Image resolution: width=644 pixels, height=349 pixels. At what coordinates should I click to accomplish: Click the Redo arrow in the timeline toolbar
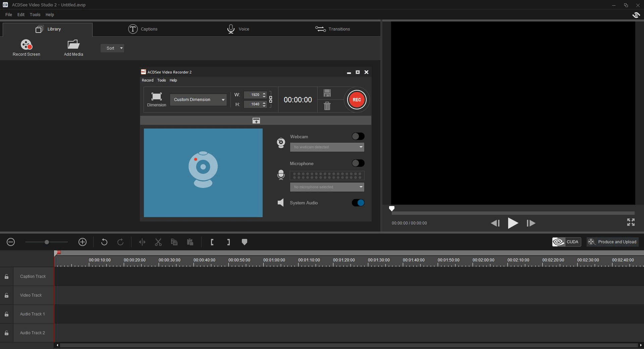coord(120,242)
